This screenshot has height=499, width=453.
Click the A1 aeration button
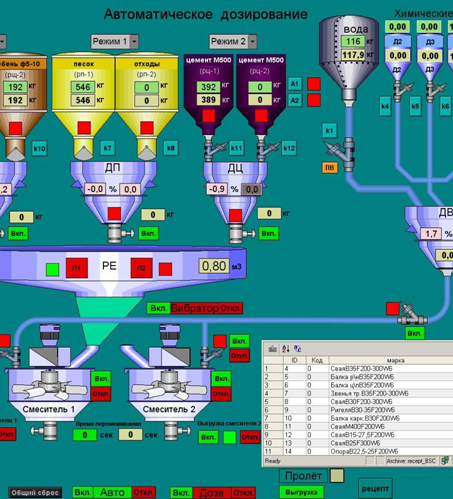[295, 84]
